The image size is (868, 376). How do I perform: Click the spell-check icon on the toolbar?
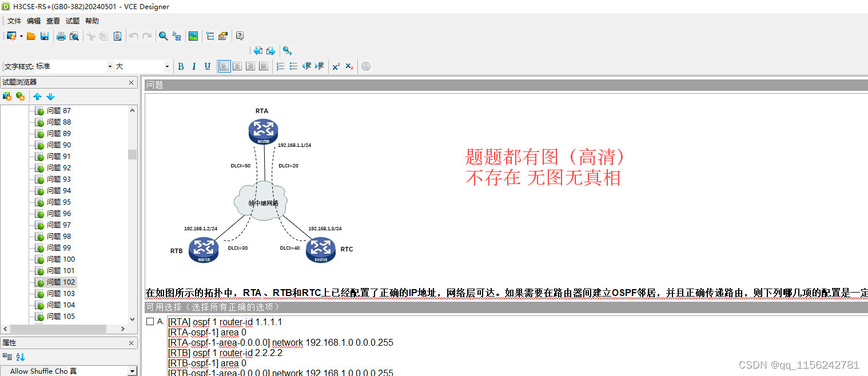176,35
